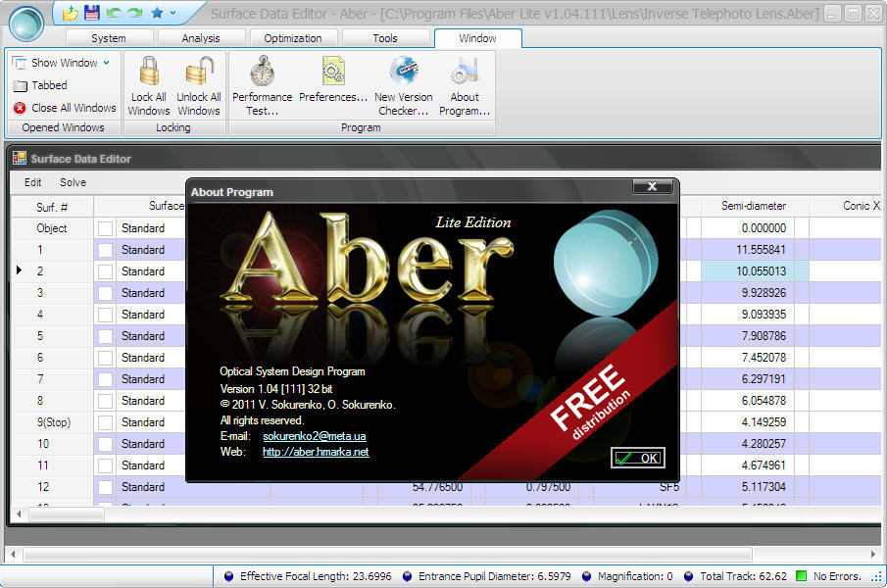The height and width of the screenshot is (588, 887).
Task: Click the Surface Data Editor window icon
Action: pyautogui.click(x=20, y=159)
